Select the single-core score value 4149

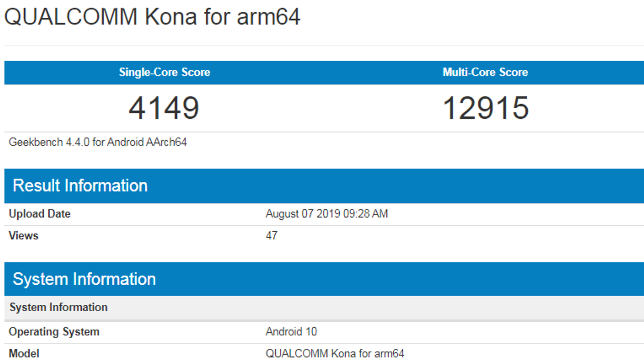[x=164, y=108]
